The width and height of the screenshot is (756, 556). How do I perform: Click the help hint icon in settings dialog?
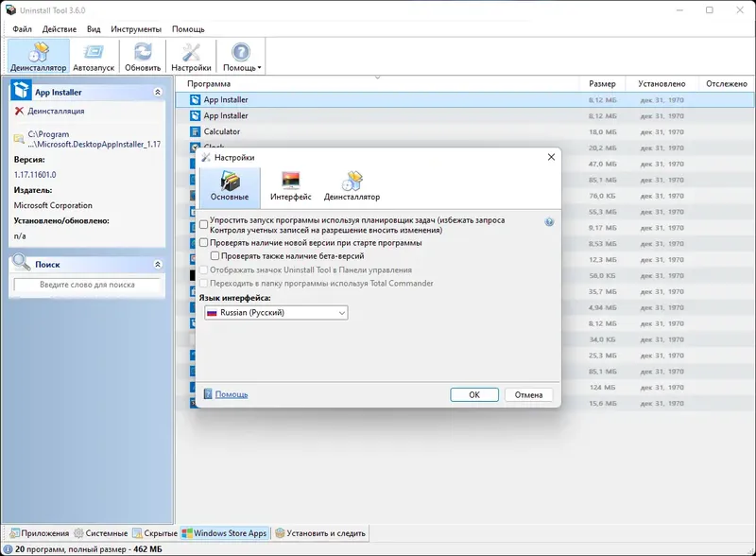(549, 221)
